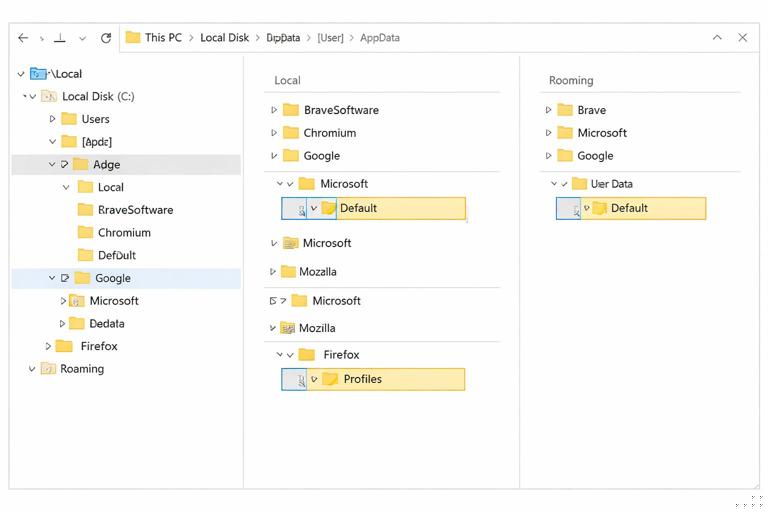Select Local folder under Adge

click(x=111, y=187)
